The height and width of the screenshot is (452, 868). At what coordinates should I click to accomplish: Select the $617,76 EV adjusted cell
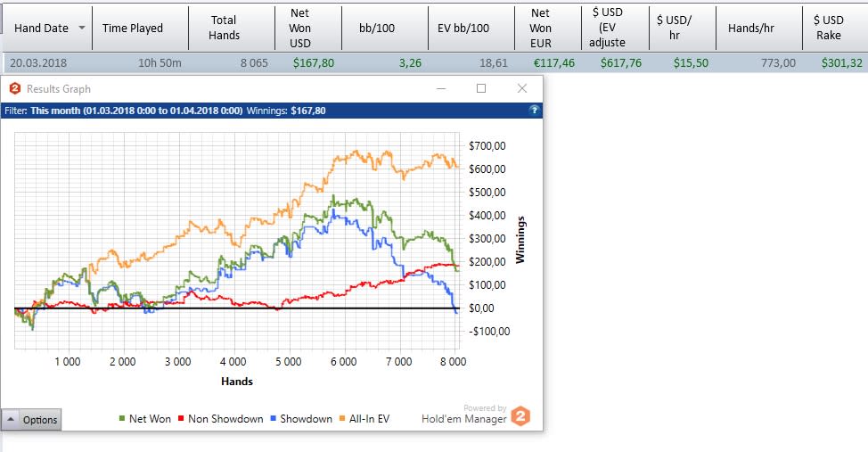[x=621, y=62]
